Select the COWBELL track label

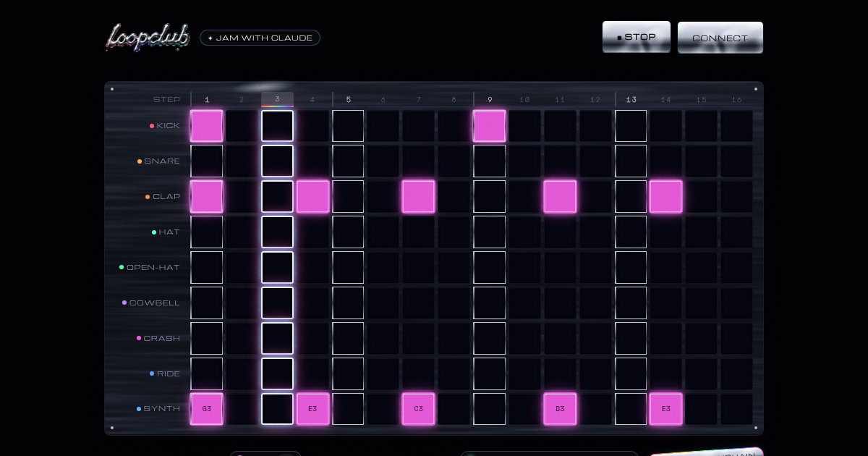(x=155, y=303)
